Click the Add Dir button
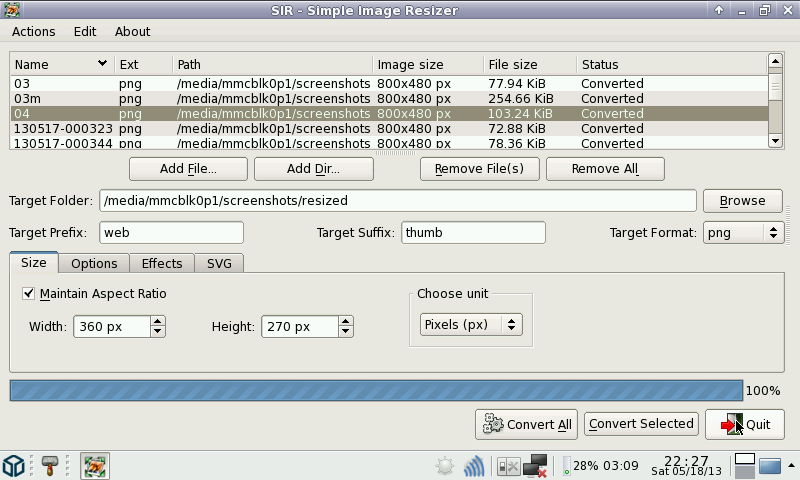 [314, 169]
